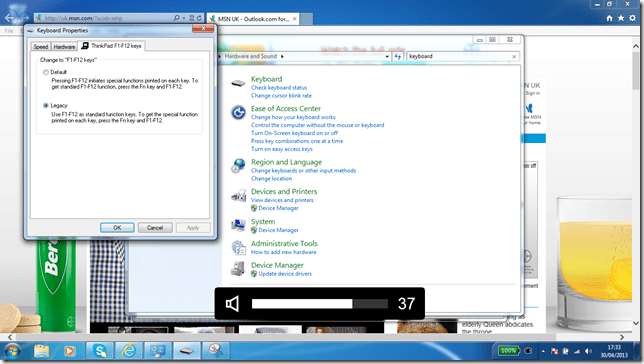The height and width of the screenshot is (364, 644).
Task: Open How to add new hardware link
Action: point(284,252)
